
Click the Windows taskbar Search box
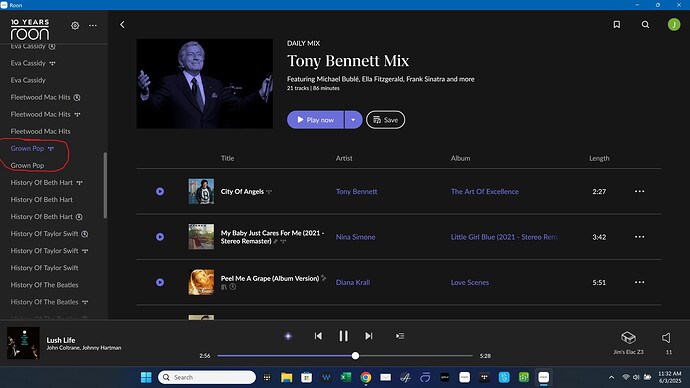207,377
